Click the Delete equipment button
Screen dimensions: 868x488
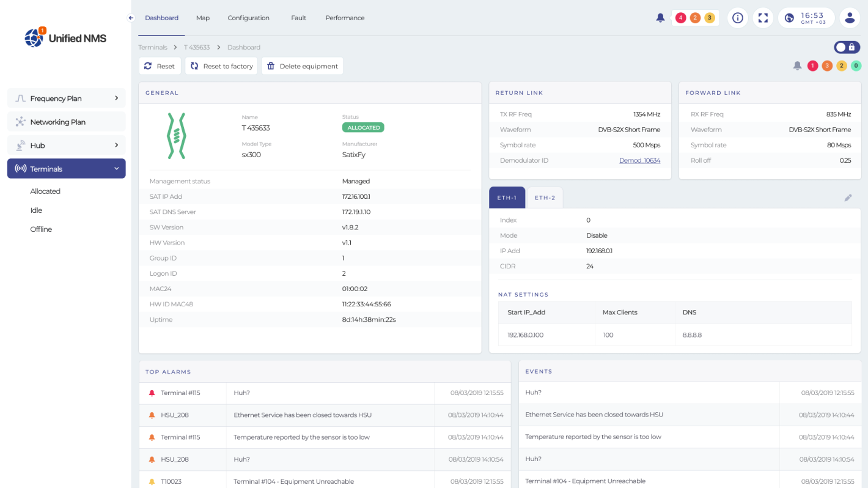302,65
